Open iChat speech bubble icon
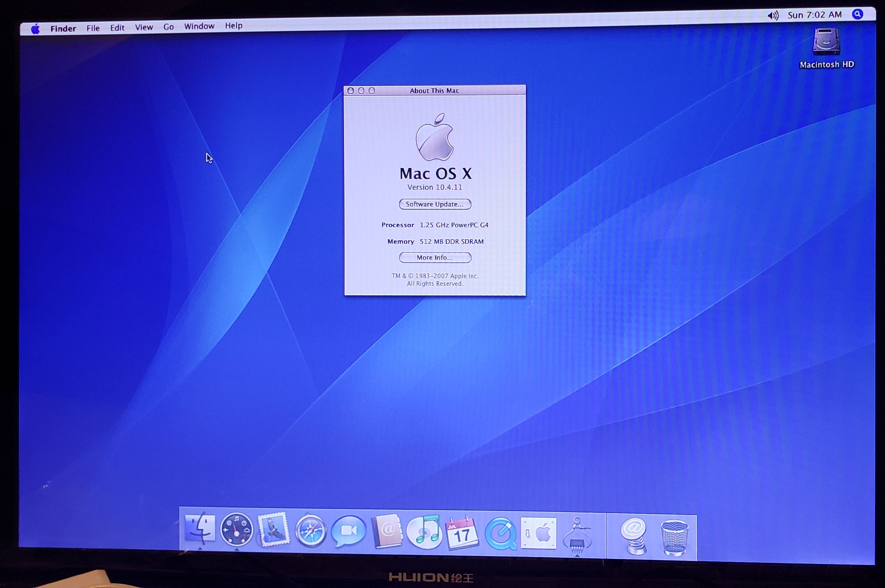 [x=349, y=531]
